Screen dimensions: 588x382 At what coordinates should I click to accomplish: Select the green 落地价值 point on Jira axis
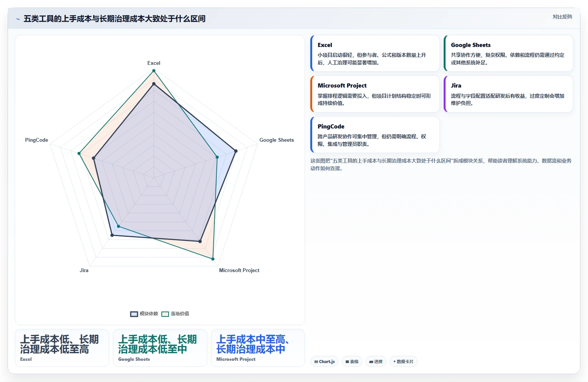(x=118, y=226)
